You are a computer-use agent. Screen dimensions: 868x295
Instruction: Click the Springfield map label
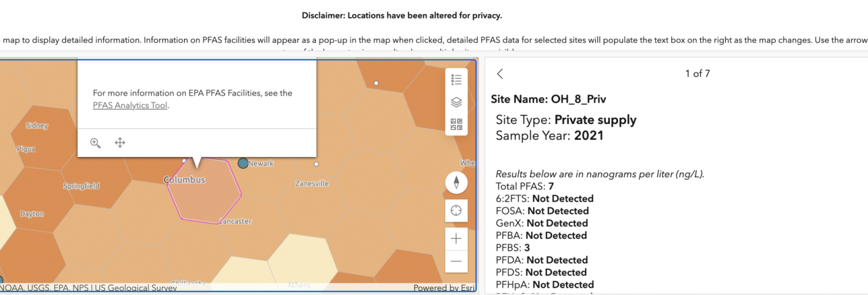[x=82, y=186]
